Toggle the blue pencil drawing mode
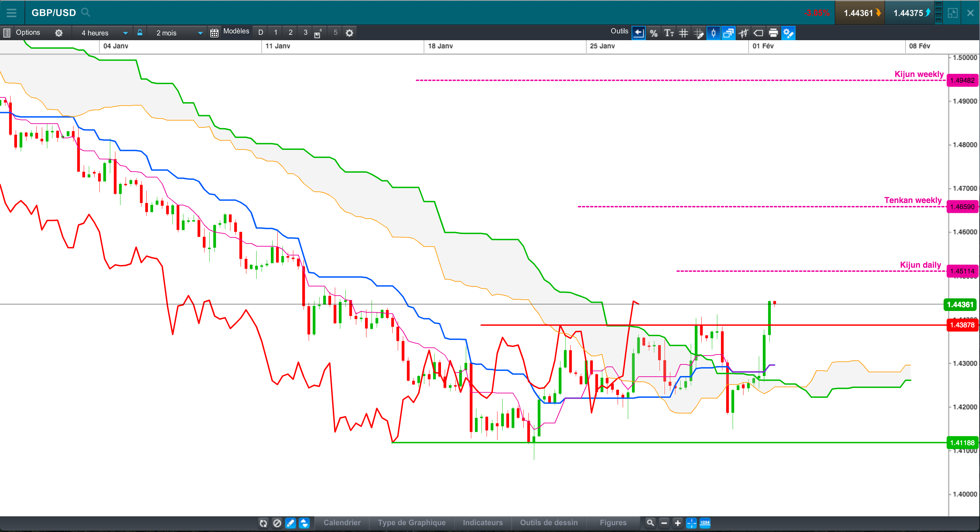 pos(291,523)
